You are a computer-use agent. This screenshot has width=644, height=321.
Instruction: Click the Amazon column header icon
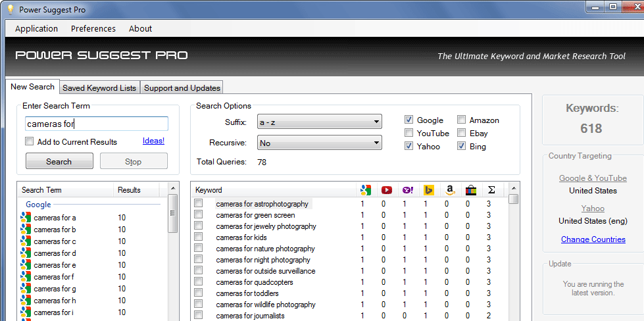coord(450,190)
